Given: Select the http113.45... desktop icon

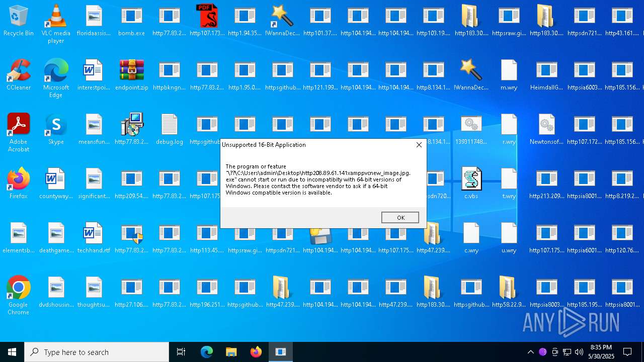Looking at the screenshot, I should (207, 238).
